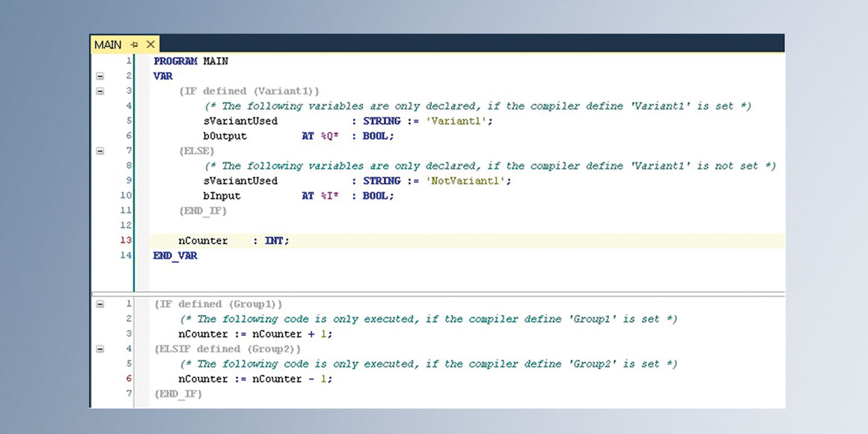Switch to the MAIN editor tab
868x434 pixels.
coord(108,44)
